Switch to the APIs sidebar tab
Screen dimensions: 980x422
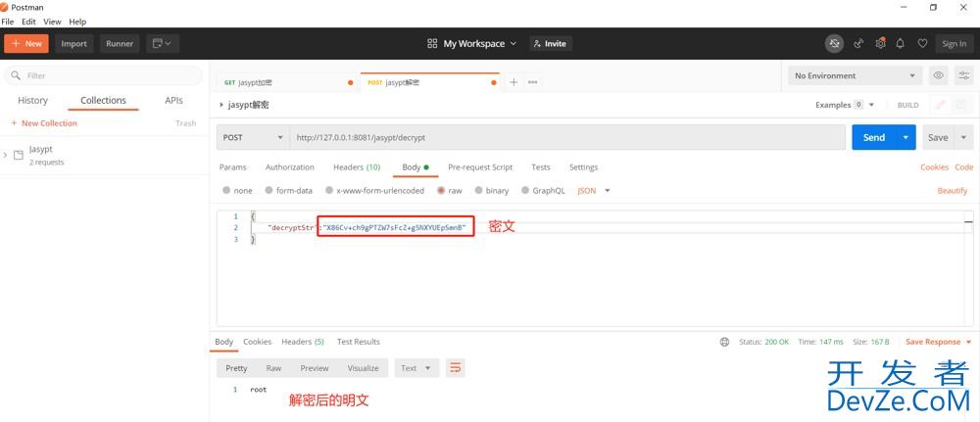173,101
